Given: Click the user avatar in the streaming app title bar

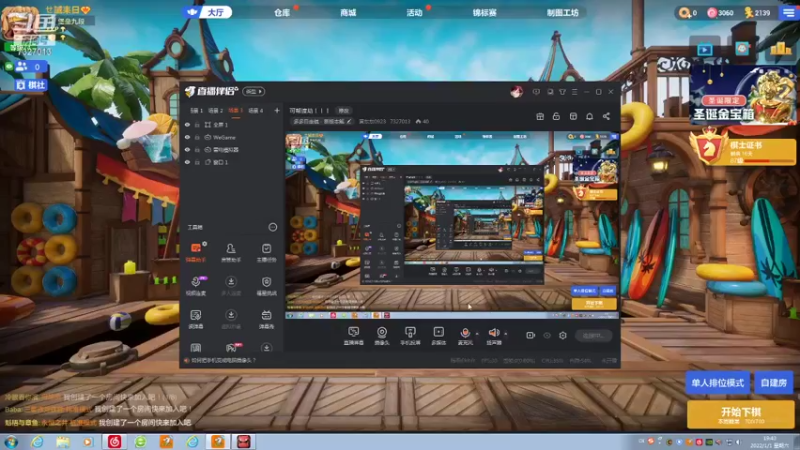Looking at the screenshot, I should click(516, 92).
